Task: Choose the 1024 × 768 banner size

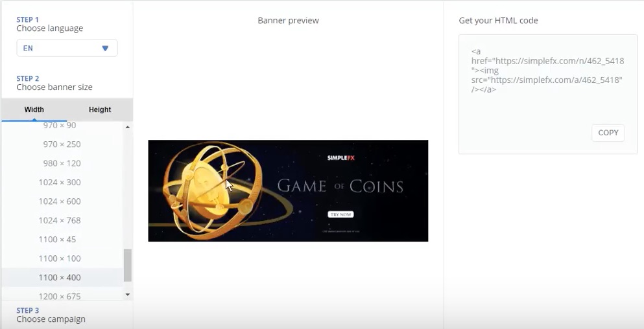Action: pos(60,220)
